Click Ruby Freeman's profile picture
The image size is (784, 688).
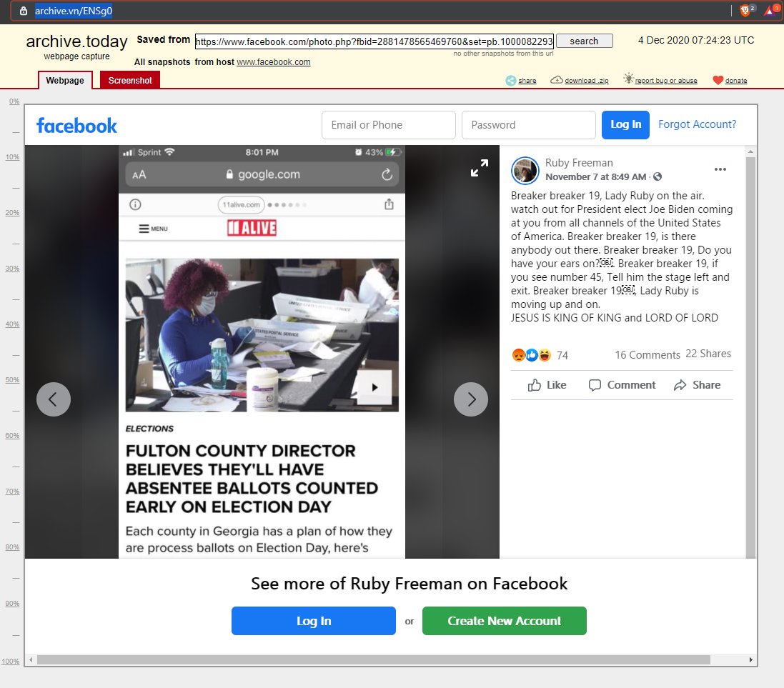click(525, 170)
